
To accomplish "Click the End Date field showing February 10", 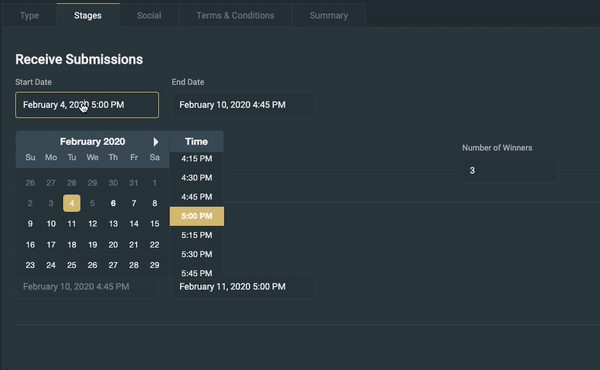I will [x=243, y=105].
